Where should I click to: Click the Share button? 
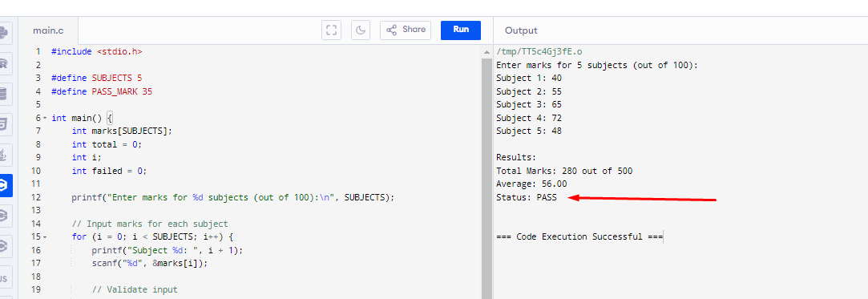click(406, 30)
